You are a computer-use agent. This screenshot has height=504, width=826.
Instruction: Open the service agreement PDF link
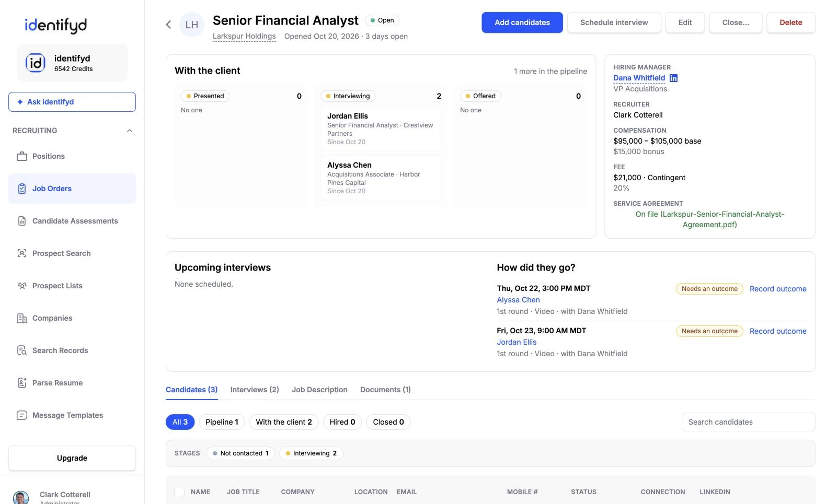coord(710,219)
